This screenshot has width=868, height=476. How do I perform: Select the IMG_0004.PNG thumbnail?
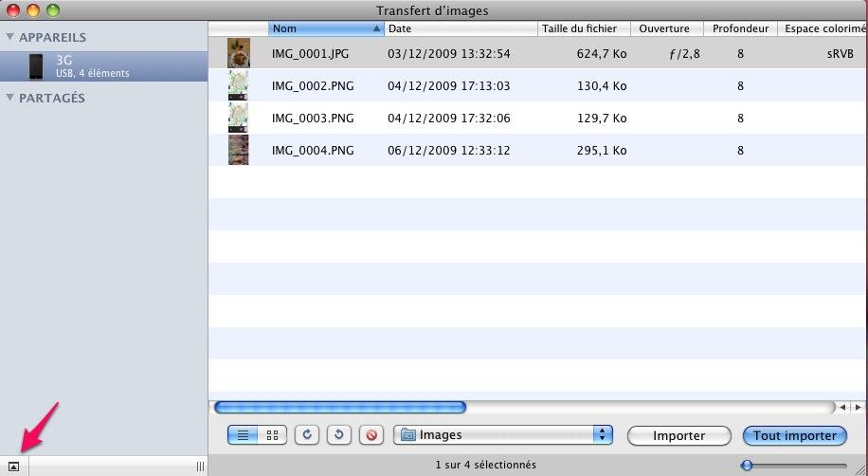tap(239, 150)
